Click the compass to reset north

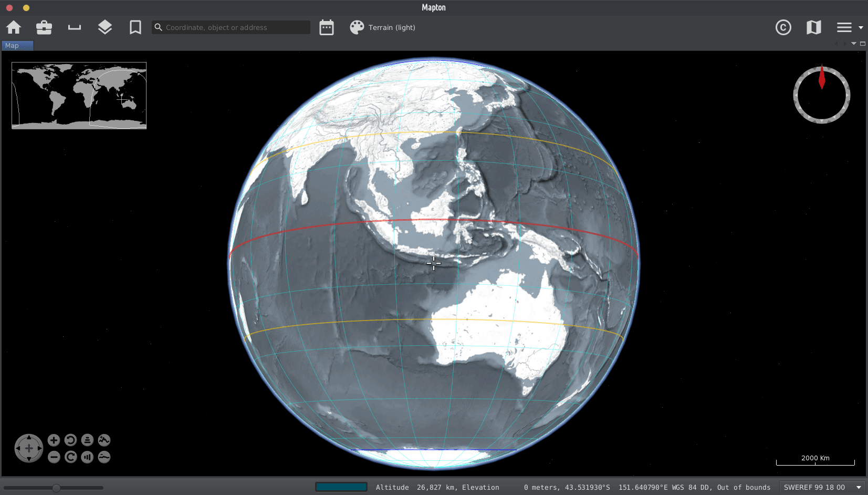[821, 95]
